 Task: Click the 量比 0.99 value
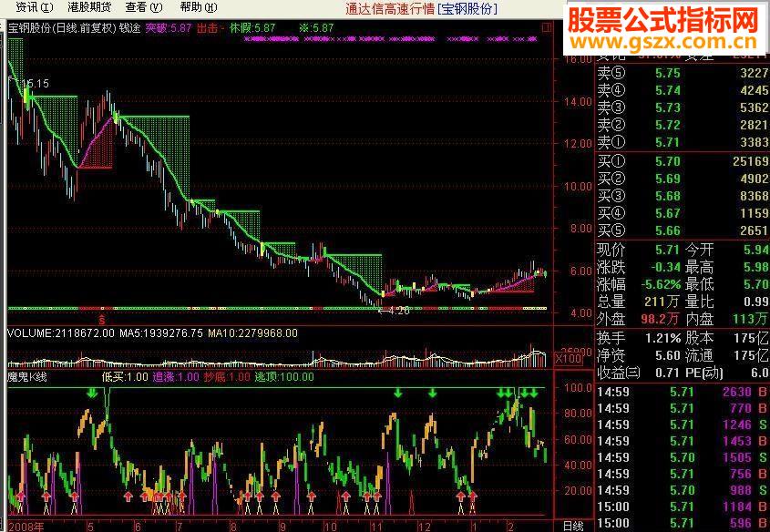(756, 302)
